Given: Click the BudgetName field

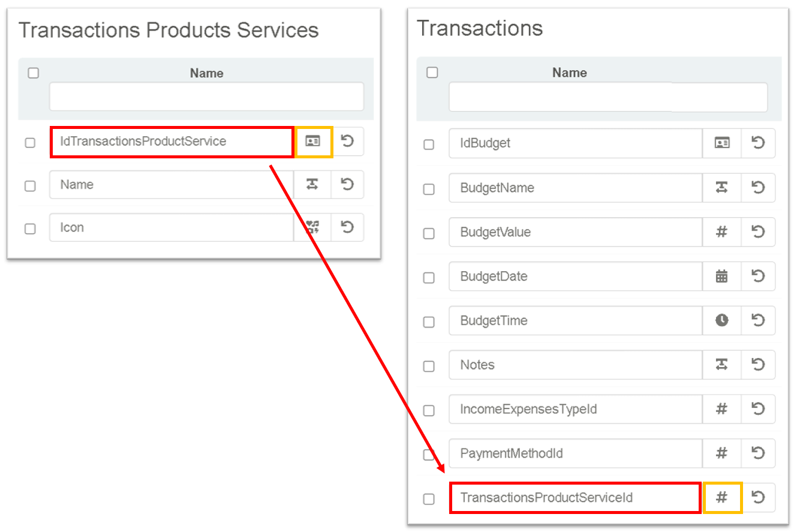Looking at the screenshot, I should [x=575, y=188].
